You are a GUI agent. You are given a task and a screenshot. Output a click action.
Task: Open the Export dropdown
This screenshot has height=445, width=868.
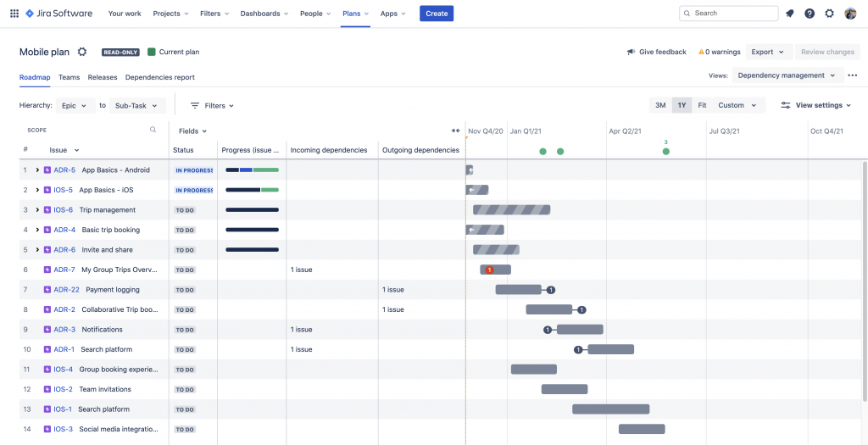click(768, 52)
